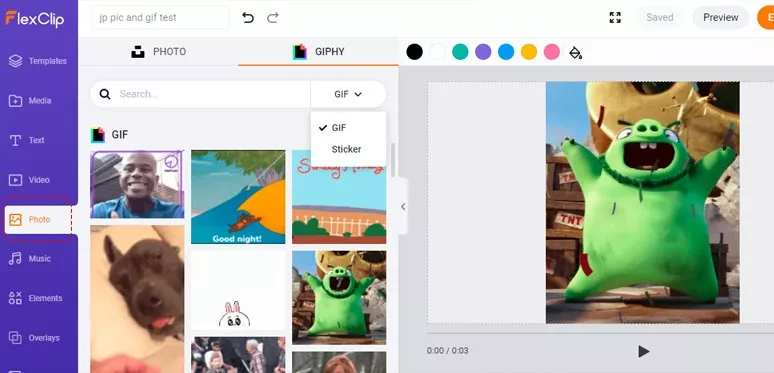Select the smiling man GIF thumbnail
Viewport: 774px width, 373px height.
click(137, 185)
